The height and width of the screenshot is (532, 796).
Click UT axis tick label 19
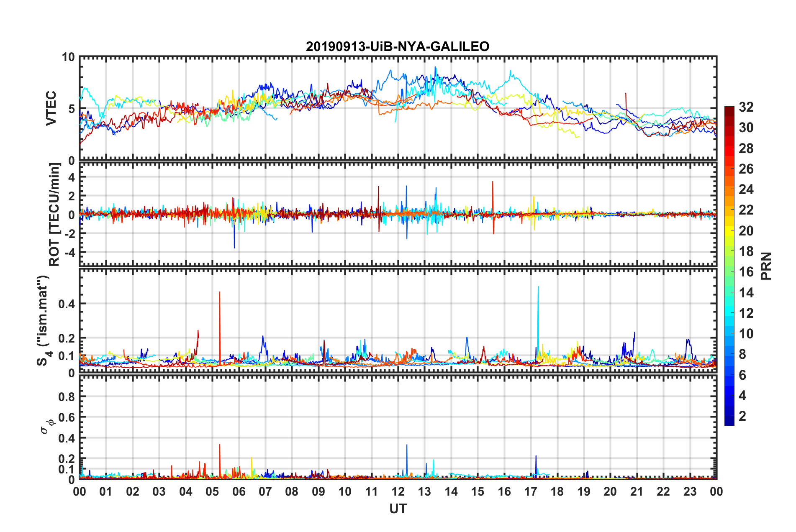point(584,491)
